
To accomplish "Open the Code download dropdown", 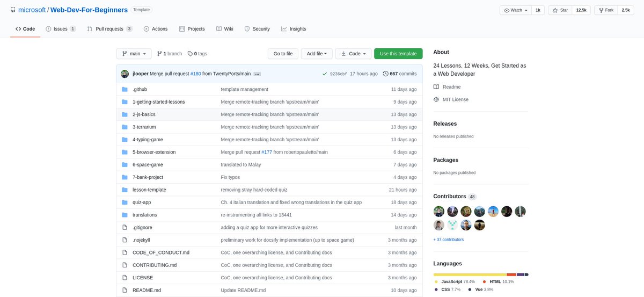I will 353,54.
